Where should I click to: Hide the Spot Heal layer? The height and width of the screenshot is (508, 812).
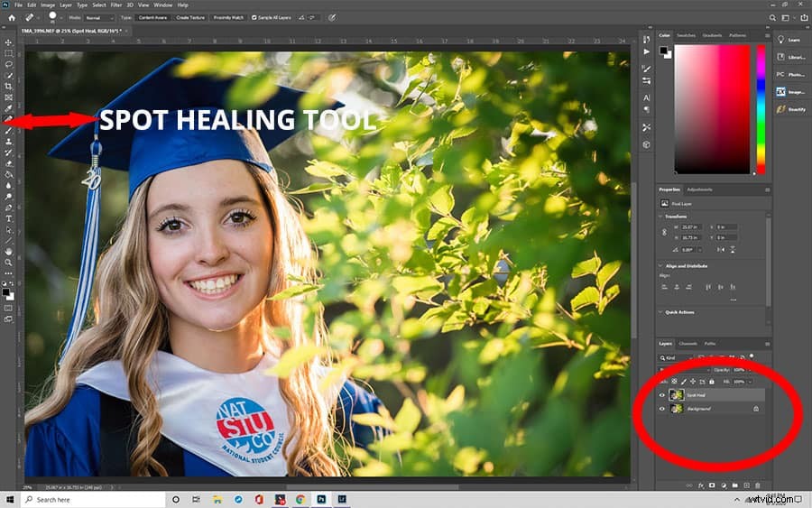662,395
